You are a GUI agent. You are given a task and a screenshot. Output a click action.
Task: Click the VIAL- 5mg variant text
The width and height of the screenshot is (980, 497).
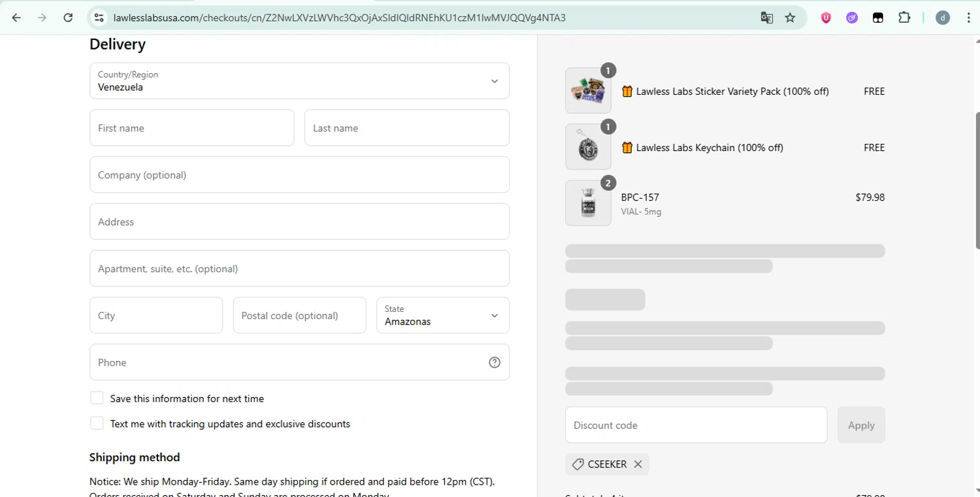641,211
